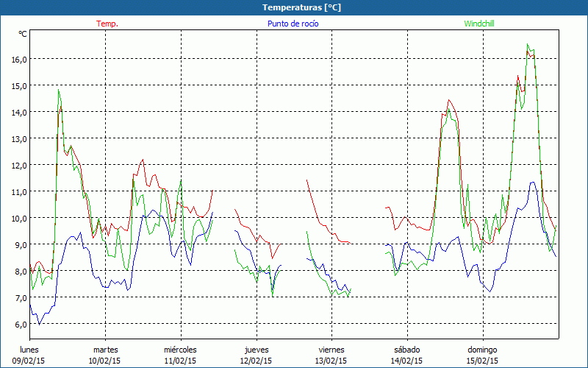
Task: Select the blue Punto de rocío legend label
Action: tap(293, 24)
